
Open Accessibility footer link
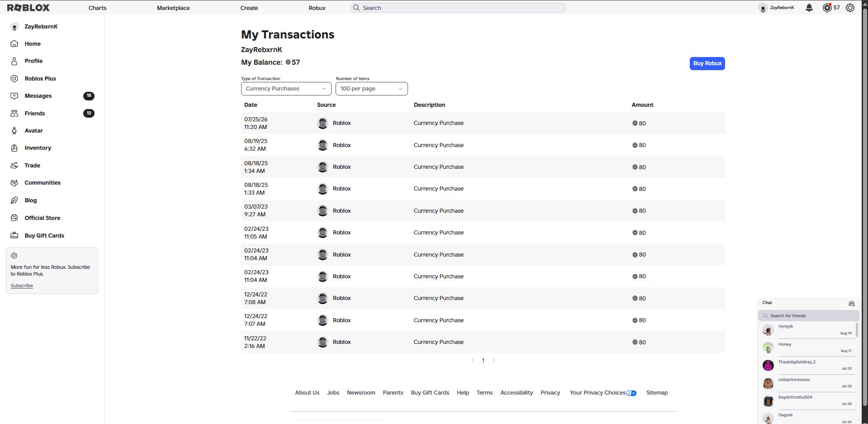pos(517,393)
